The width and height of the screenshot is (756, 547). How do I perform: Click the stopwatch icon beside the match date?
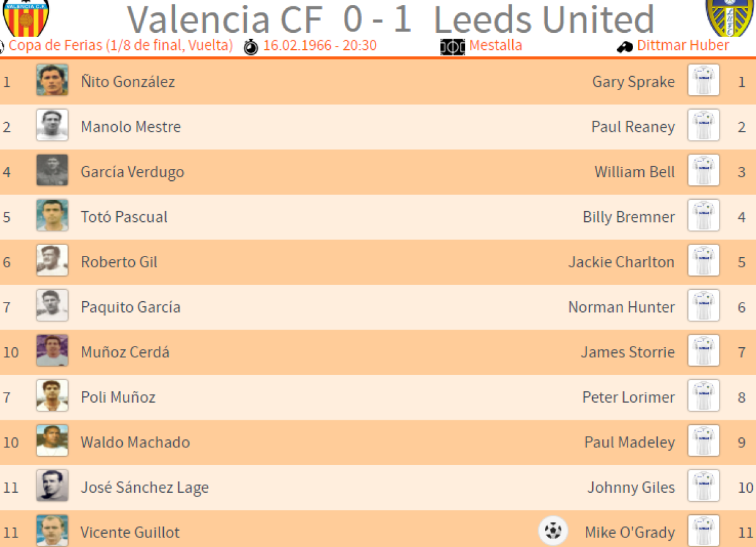point(251,47)
